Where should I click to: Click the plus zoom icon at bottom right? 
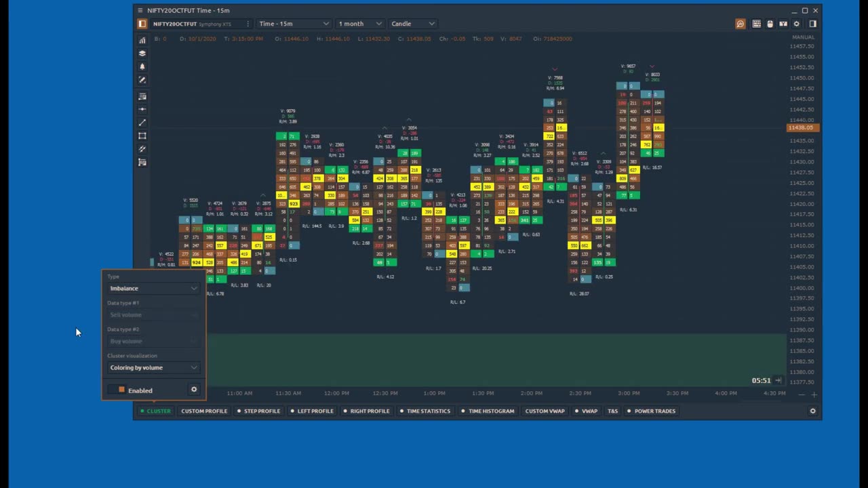814,394
